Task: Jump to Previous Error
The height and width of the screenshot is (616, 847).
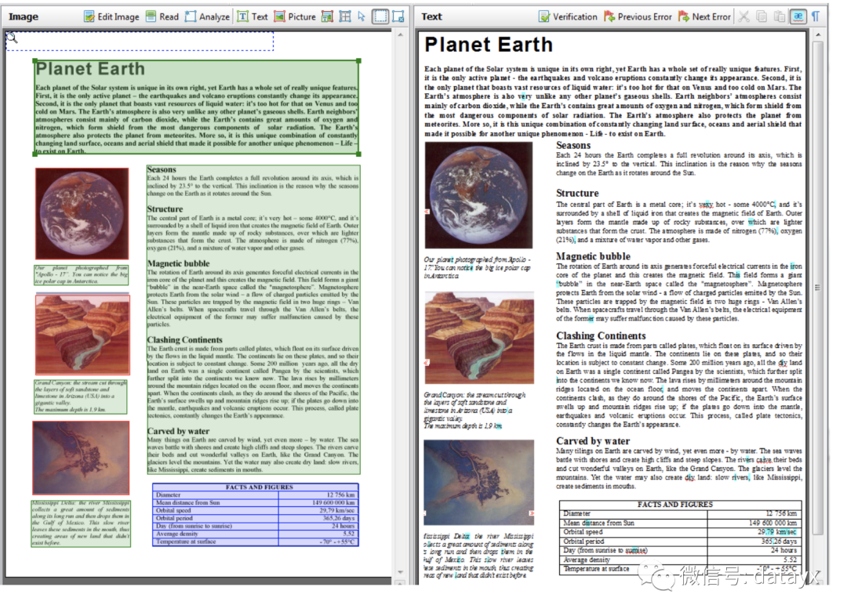Action: tap(638, 16)
